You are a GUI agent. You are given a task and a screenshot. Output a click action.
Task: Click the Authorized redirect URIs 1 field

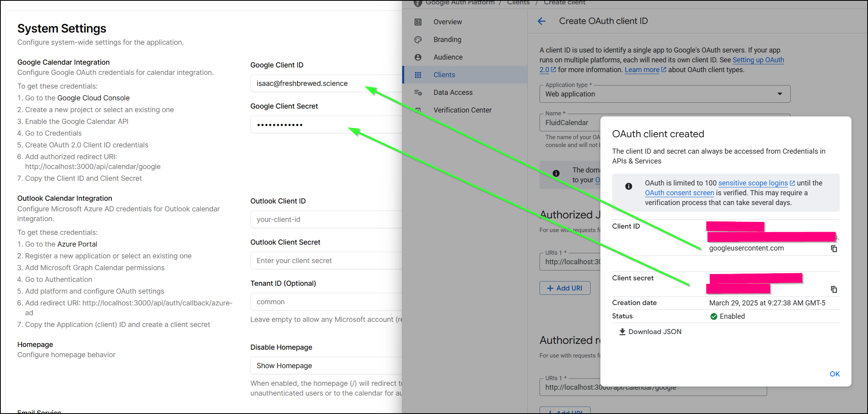coord(653,387)
